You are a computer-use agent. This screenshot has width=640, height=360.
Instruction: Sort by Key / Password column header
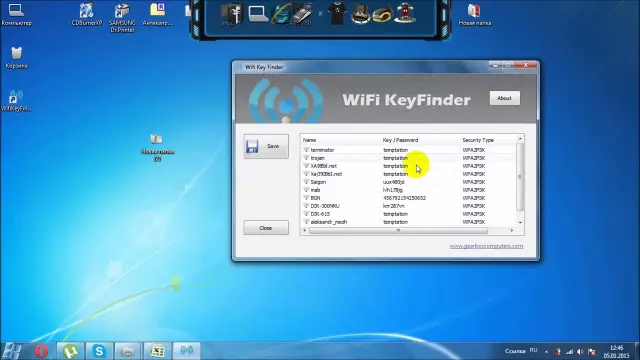(400, 140)
